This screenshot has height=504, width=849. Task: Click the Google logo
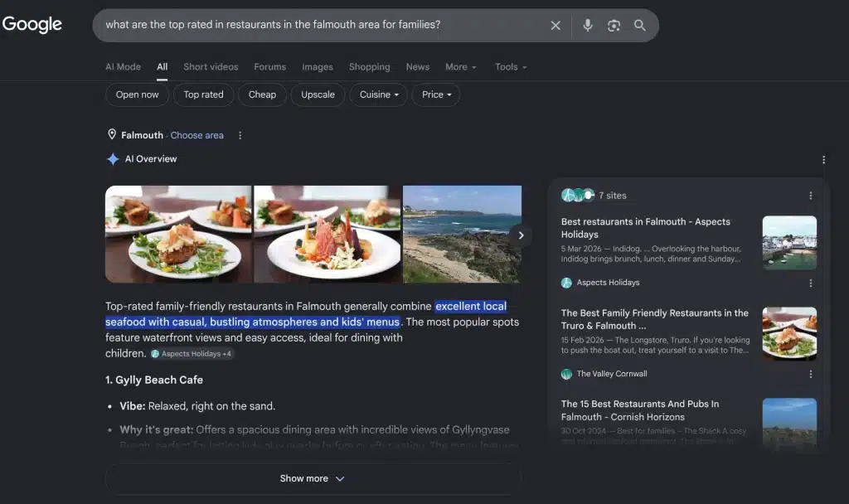click(32, 24)
